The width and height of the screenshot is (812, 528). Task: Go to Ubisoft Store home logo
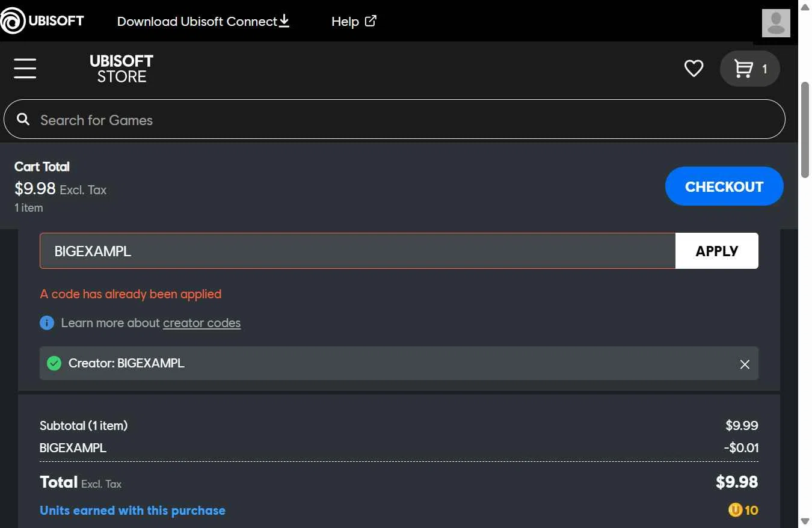pyautogui.click(x=121, y=69)
